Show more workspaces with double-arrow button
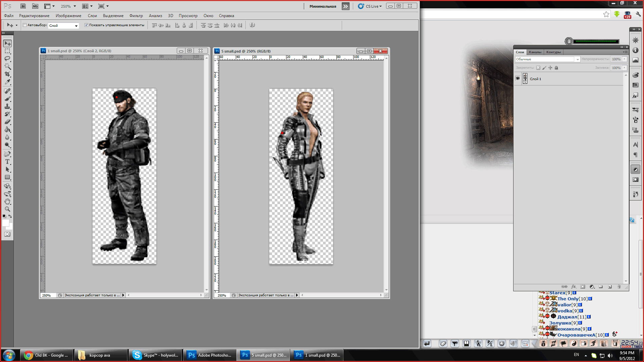This screenshot has height=362, width=644. 345,6
